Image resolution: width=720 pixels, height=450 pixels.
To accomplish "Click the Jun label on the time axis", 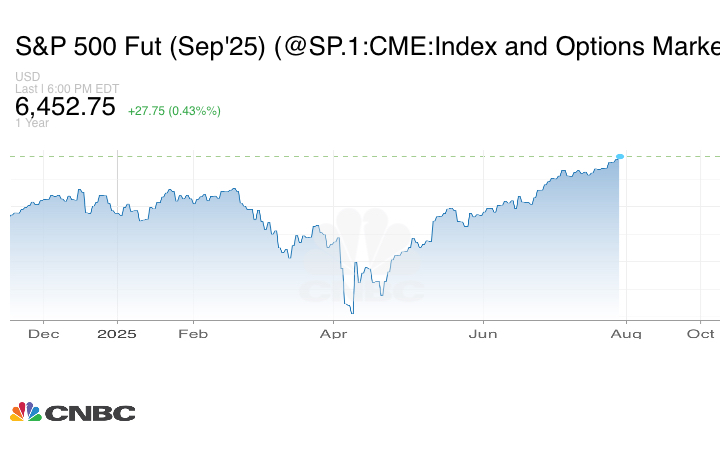I will tap(483, 333).
